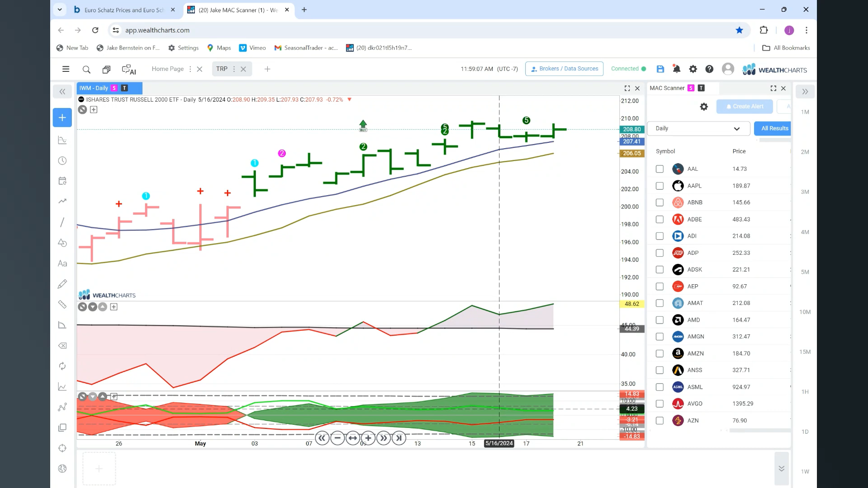868x488 pixels.
Task: Open the help question mark icon
Action: pos(709,69)
